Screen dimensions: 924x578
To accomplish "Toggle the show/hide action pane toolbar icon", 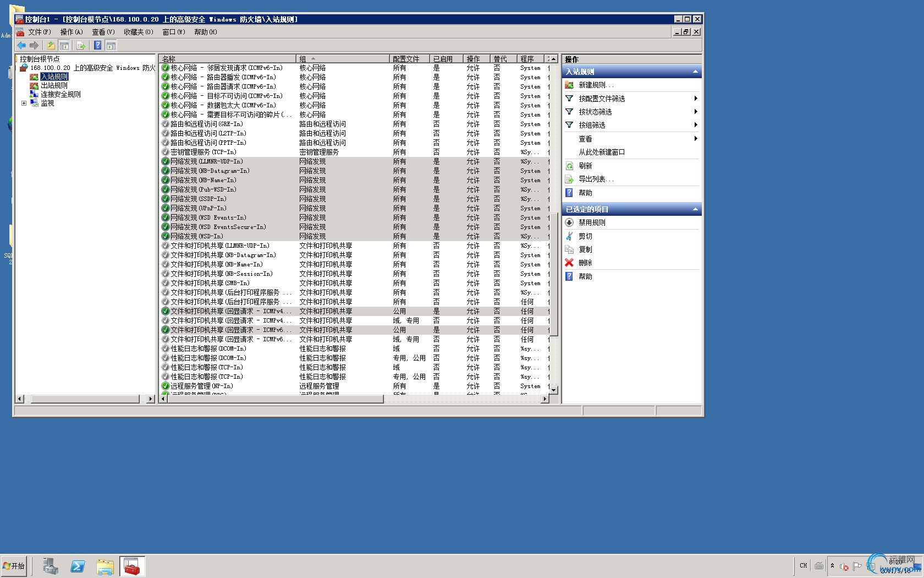I will point(111,45).
